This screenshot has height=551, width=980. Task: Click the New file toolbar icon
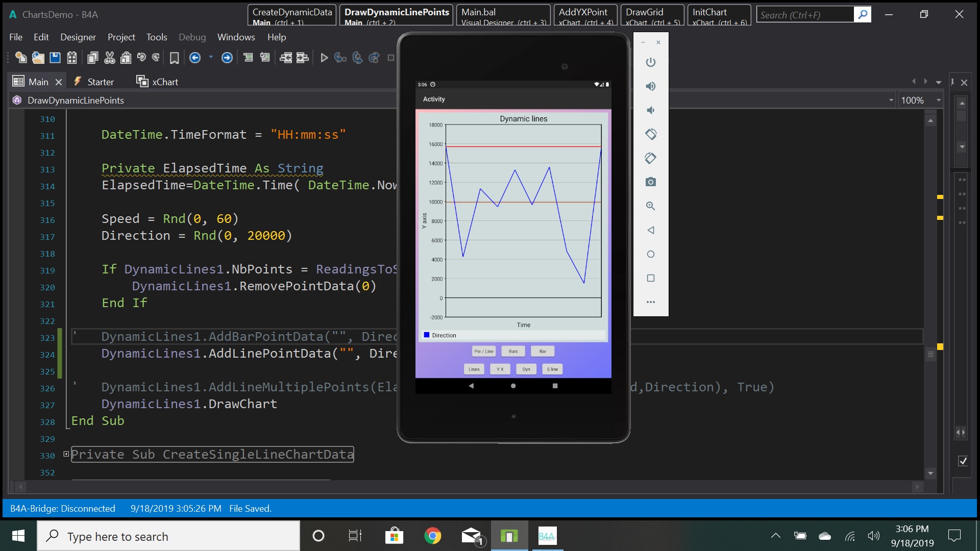tap(21, 58)
